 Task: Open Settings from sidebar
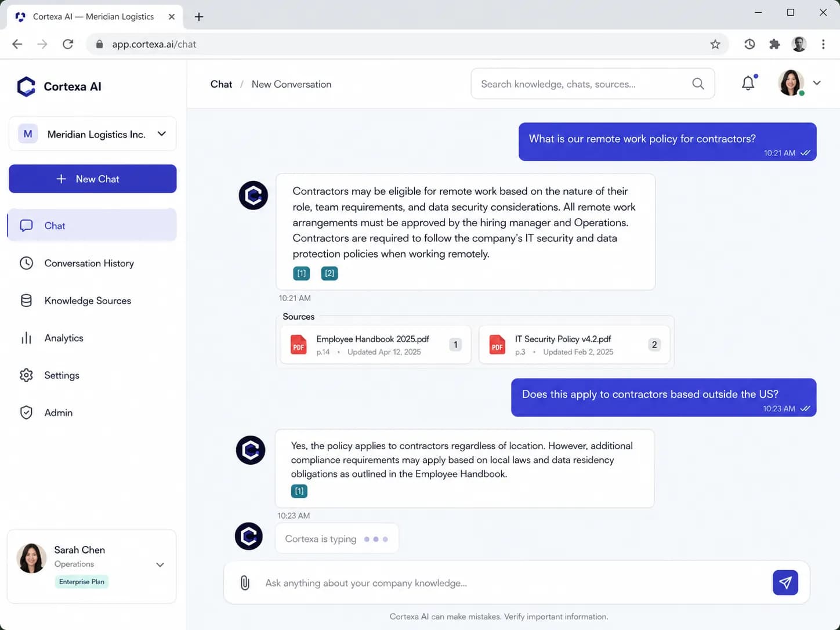(92, 375)
